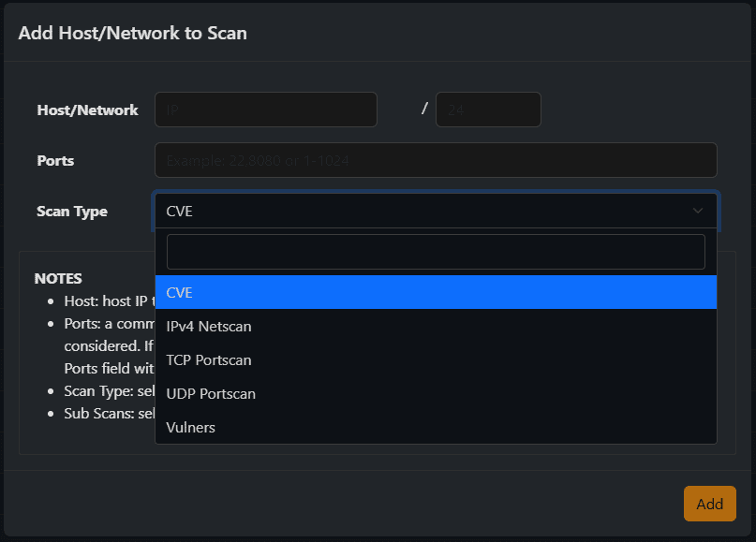Click the Scan Type label
Viewport: 756px width, 542px height.
click(x=72, y=211)
